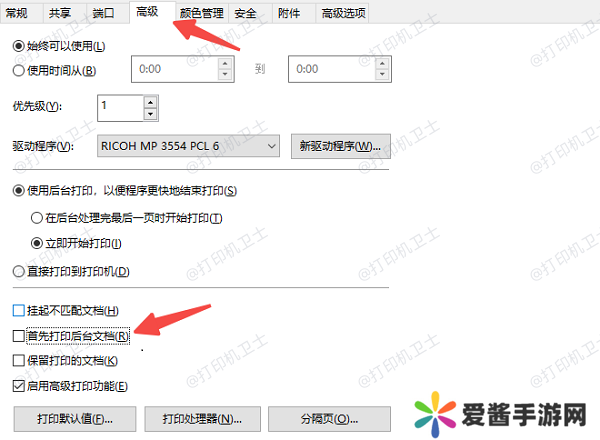
Task: Select 使用时间从 radio button
Action: 18,71
